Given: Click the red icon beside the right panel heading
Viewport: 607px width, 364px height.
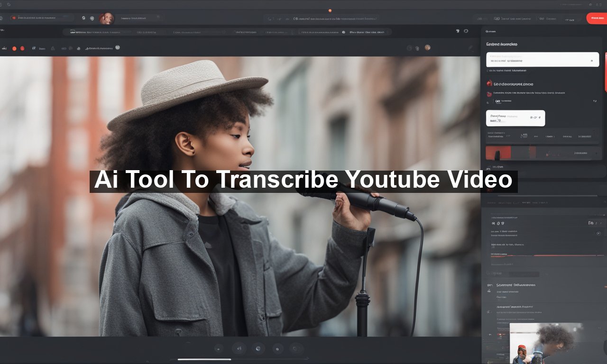Looking at the screenshot, I should tap(489, 83).
